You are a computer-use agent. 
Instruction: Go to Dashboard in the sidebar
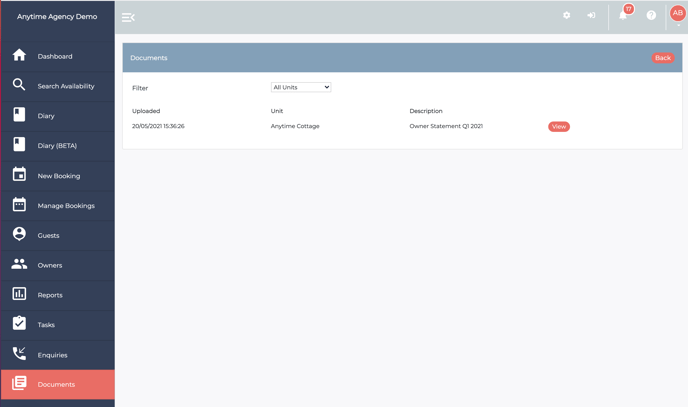(55, 57)
